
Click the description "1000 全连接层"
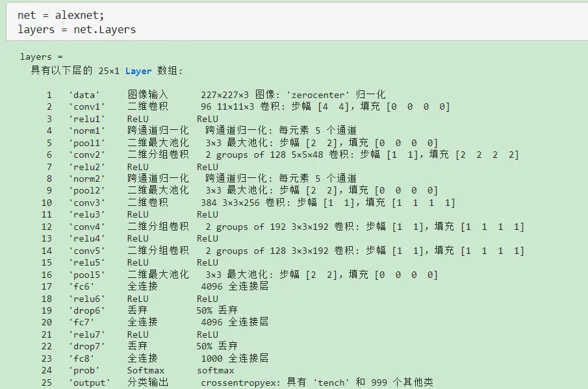click(235, 358)
